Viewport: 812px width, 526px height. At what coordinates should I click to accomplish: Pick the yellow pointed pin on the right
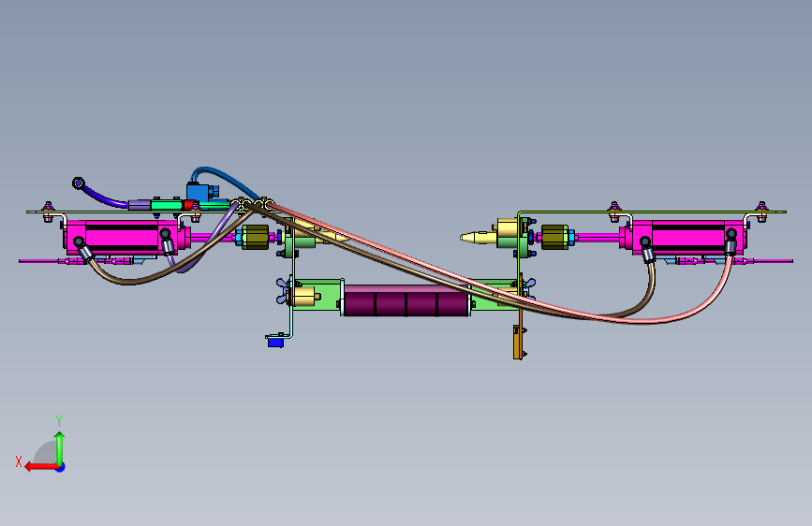coord(479,237)
